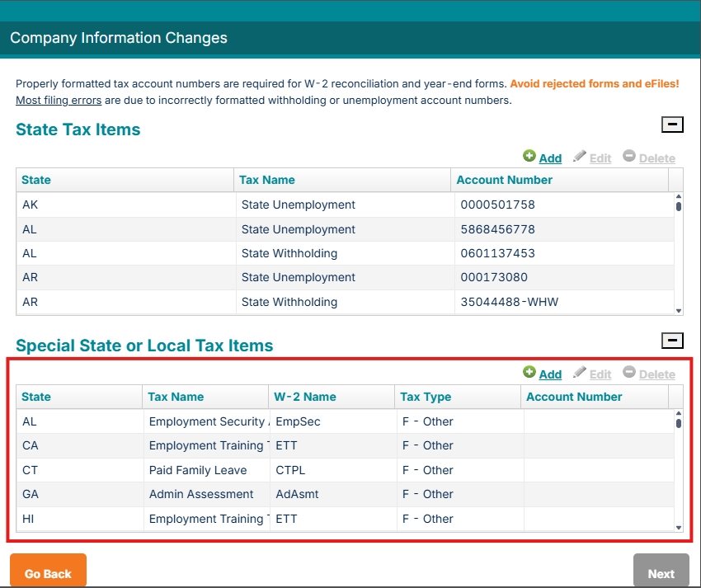This screenshot has height=588, width=701.
Task: Select the AK State Unemployment row
Action: (x=345, y=205)
